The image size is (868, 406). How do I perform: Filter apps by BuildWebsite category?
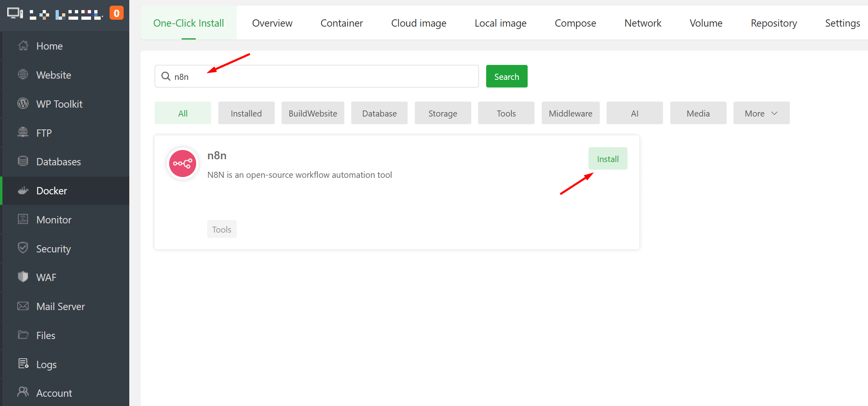[313, 113]
